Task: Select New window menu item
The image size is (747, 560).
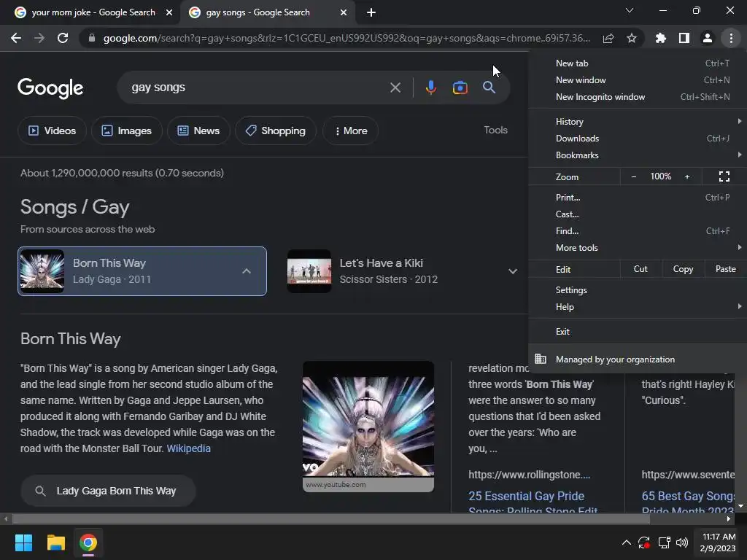Action: click(638, 80)
